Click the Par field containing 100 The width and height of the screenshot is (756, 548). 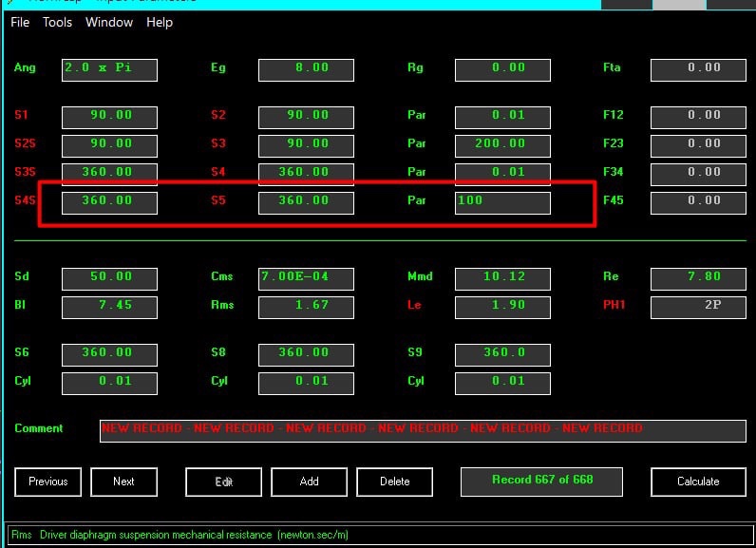coord(502,203)
